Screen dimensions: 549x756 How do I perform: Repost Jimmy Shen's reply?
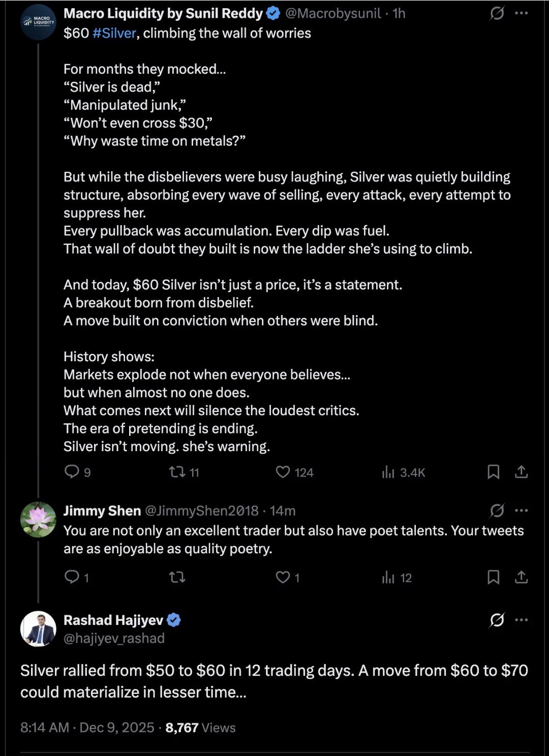pyautogui.click(x=177, y=577)
